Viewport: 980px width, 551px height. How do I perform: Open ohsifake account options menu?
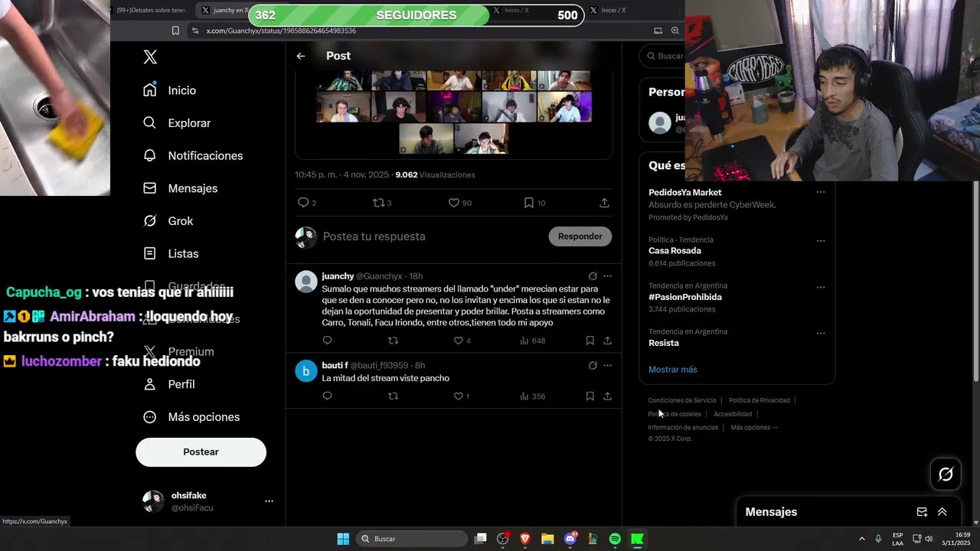pos(269,501)
